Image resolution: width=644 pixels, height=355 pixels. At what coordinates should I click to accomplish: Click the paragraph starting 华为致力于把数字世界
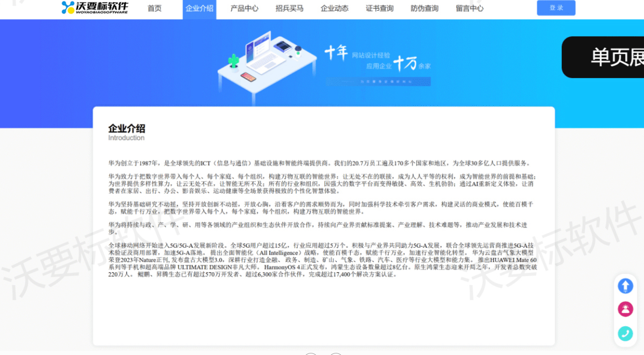323,184
